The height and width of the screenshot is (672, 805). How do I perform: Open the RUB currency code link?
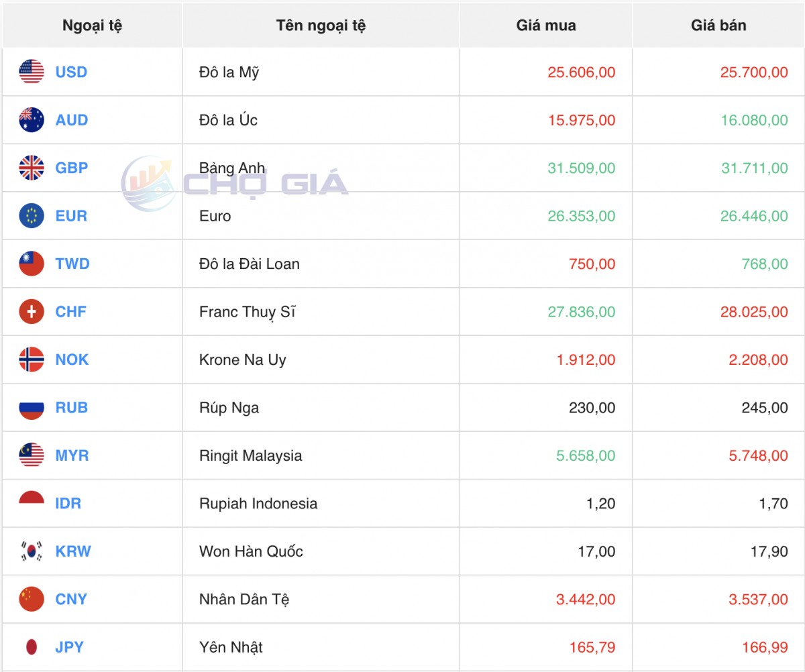coord(71,408)
